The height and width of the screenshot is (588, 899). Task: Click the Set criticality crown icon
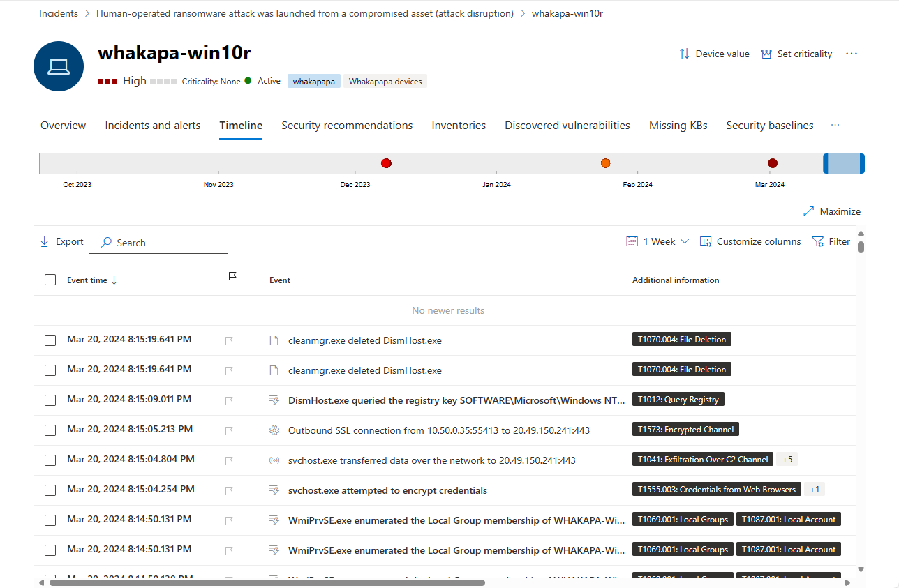766,54
